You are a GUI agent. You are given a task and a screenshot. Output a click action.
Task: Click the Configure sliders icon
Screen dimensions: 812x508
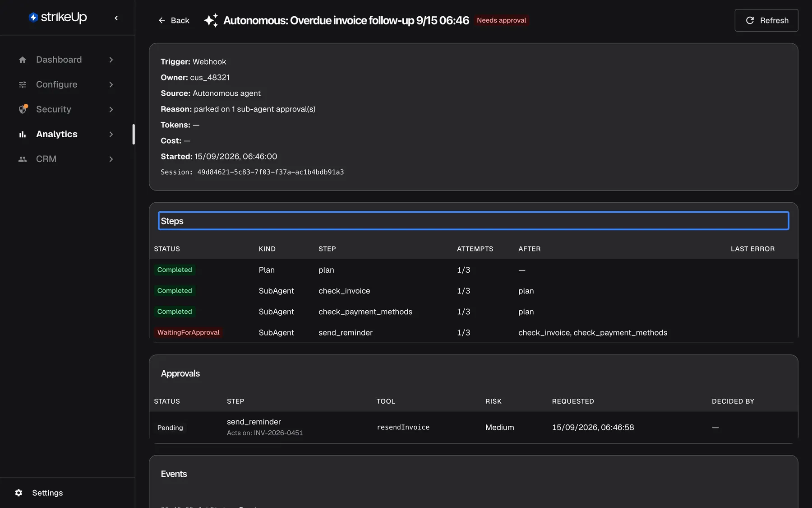click(23, 84)
